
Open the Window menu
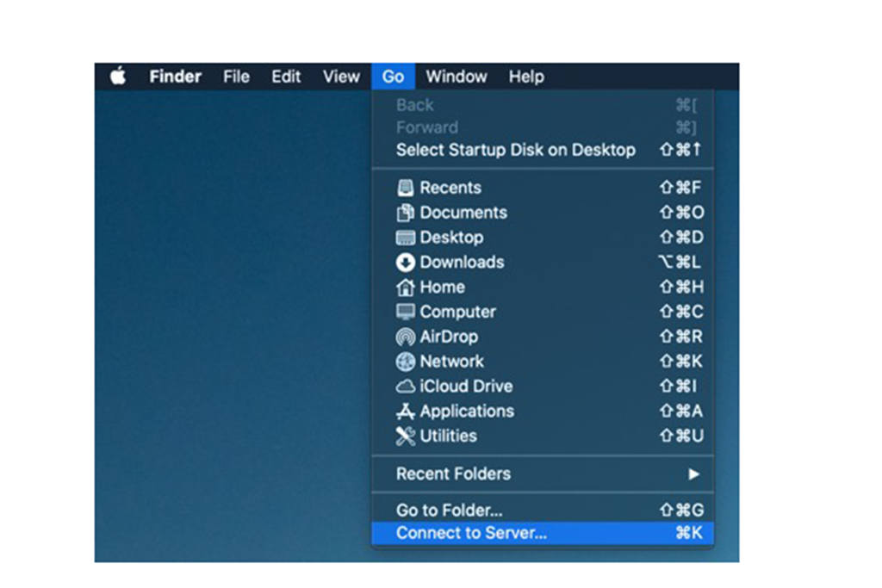coord(457,77)
